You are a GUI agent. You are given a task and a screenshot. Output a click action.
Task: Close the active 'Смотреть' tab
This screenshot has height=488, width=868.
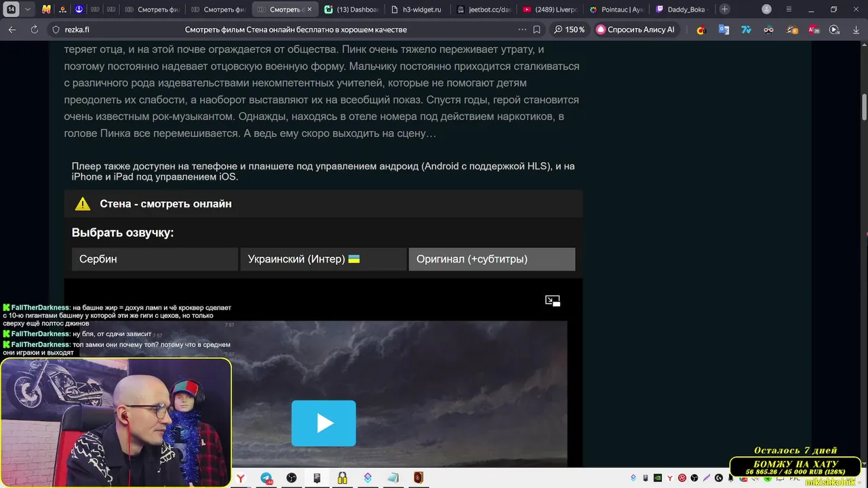pyautogui.click(x=309, y=9)
